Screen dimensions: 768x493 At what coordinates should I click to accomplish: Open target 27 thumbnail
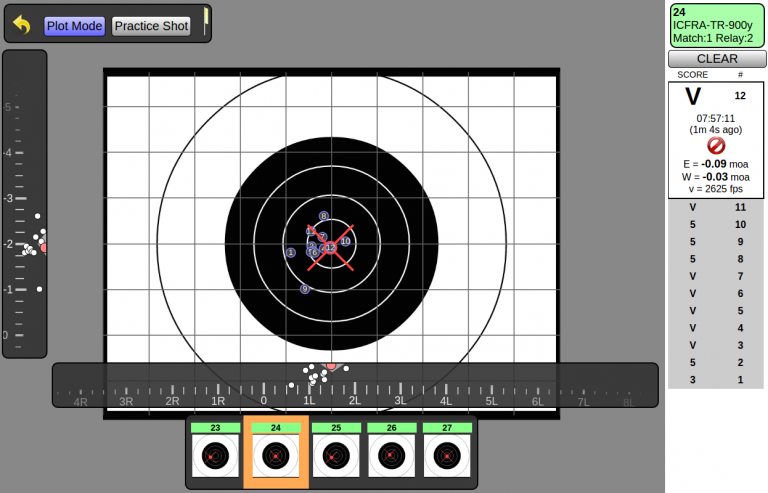[445, 452]
